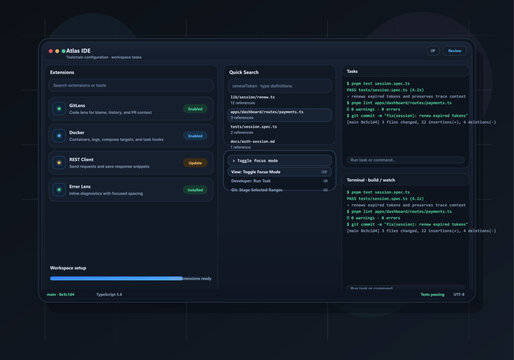Open the lib/session/renew.ts search result
The image size is (514, 360).
click(x=280, y=100)
